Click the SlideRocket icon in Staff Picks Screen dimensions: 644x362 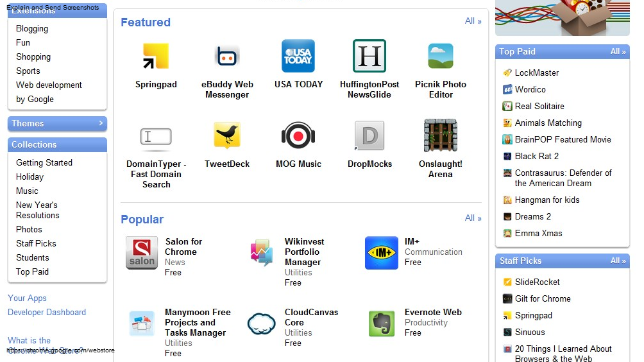coord(507,282)
